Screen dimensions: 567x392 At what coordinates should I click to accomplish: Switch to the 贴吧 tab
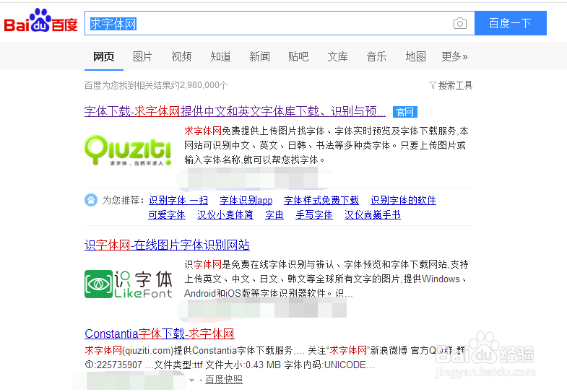(298, 57)
